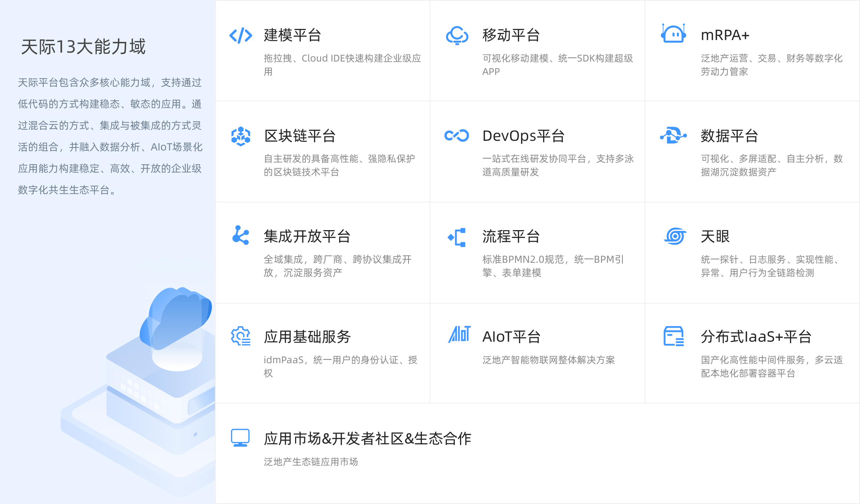The width and height of the screenshot is (860, 504).
Task: Click text 标准BPMN2.0规范，统一BPM引擎
Action: (553, 266)
